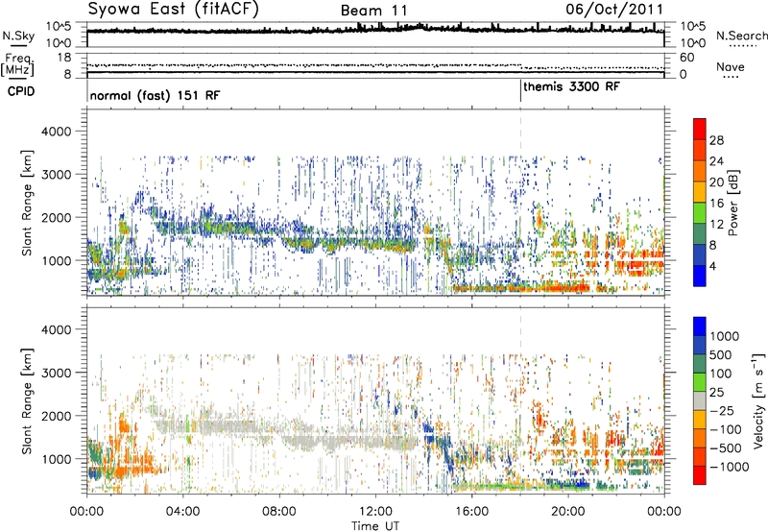
Task: Click the "16:00" time tick label
Action: point(471,512)
